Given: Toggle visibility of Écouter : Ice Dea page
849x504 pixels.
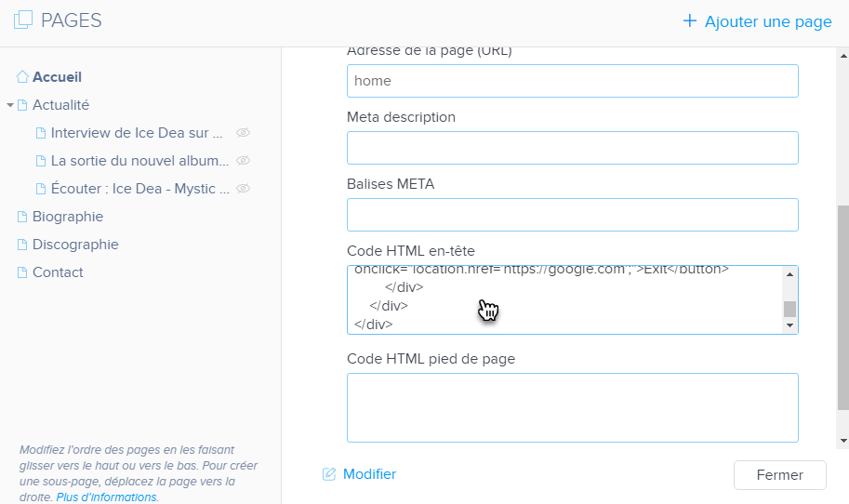Looking at the screenshot, I should click(244, 189).
